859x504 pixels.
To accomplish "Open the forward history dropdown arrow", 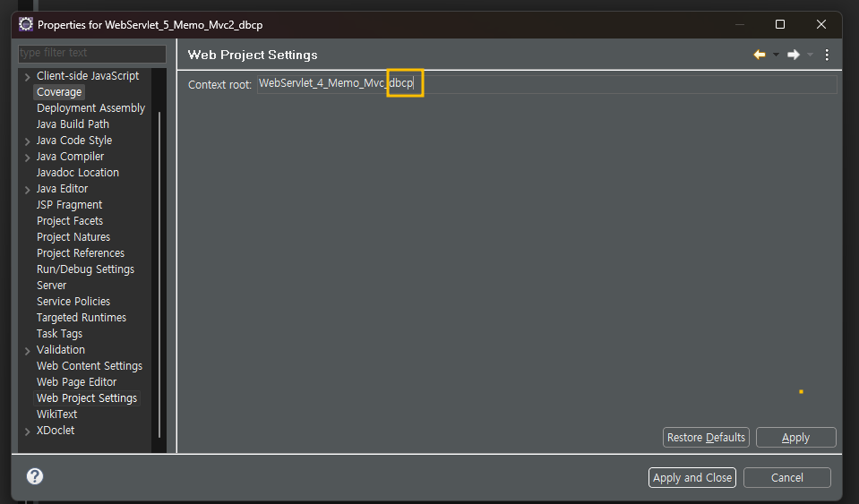I will point(810,55).
